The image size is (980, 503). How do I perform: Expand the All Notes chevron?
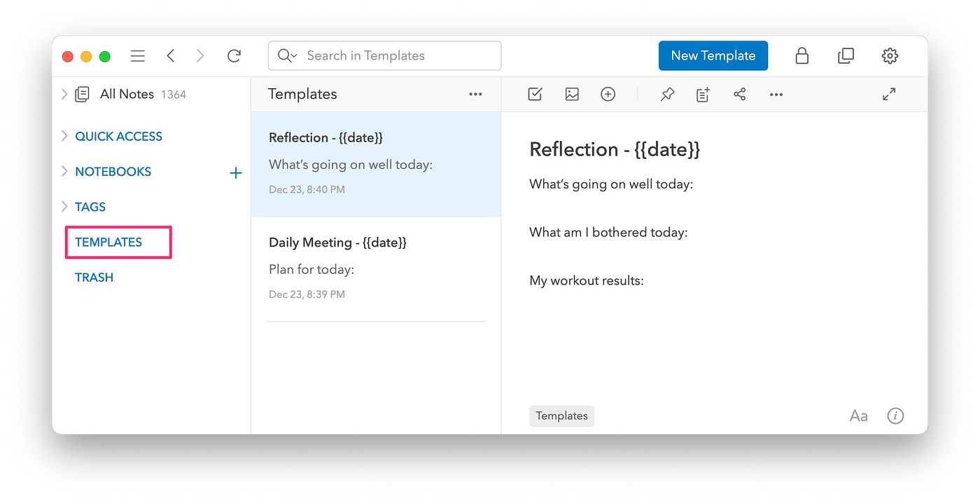64,94
